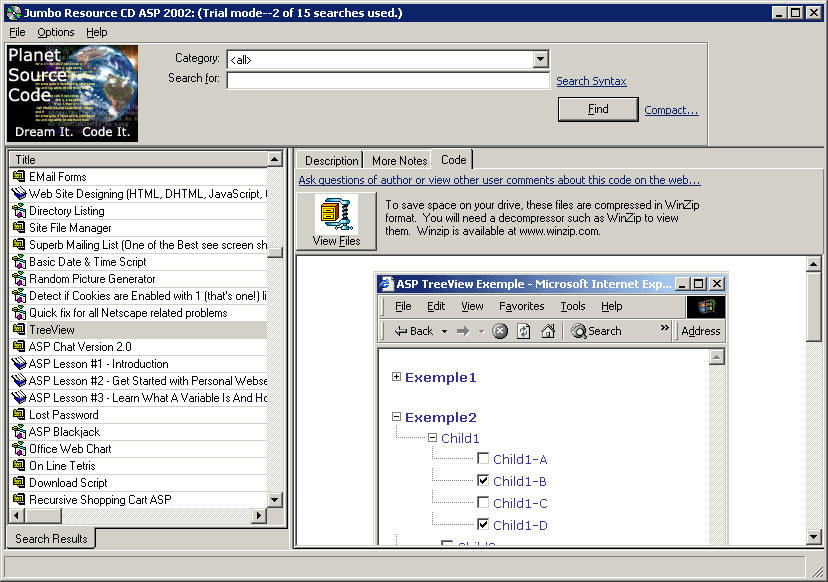Click the Search for text field

[x=388, y=80]
